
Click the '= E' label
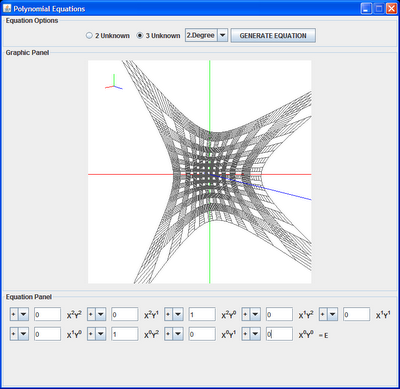(x=324, y=336)
